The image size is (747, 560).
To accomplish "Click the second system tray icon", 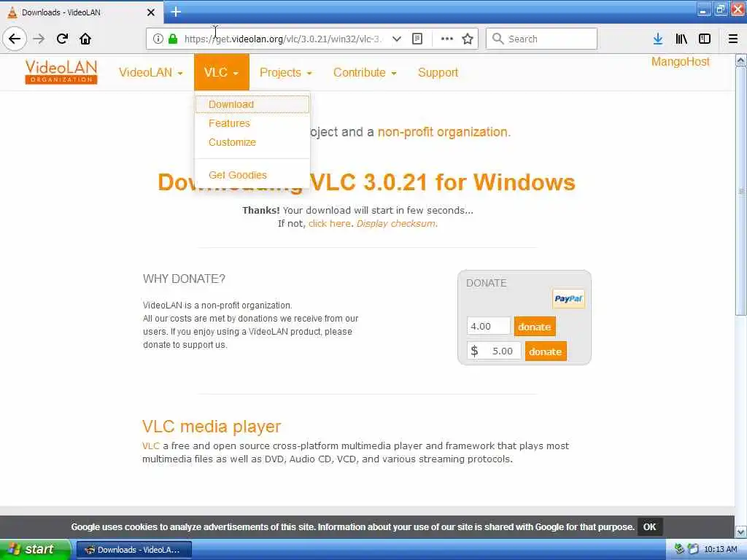I will (693, 549).
